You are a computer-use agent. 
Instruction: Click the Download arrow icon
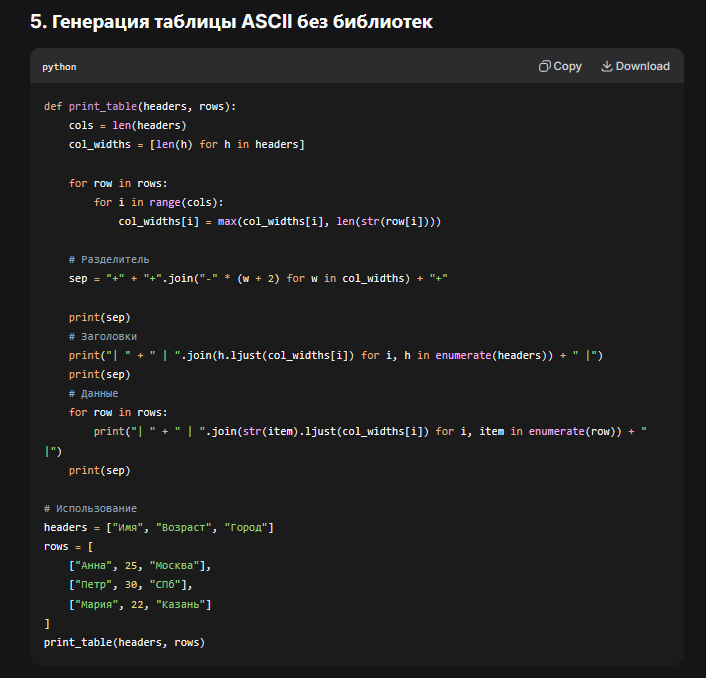tap(606, 66)
